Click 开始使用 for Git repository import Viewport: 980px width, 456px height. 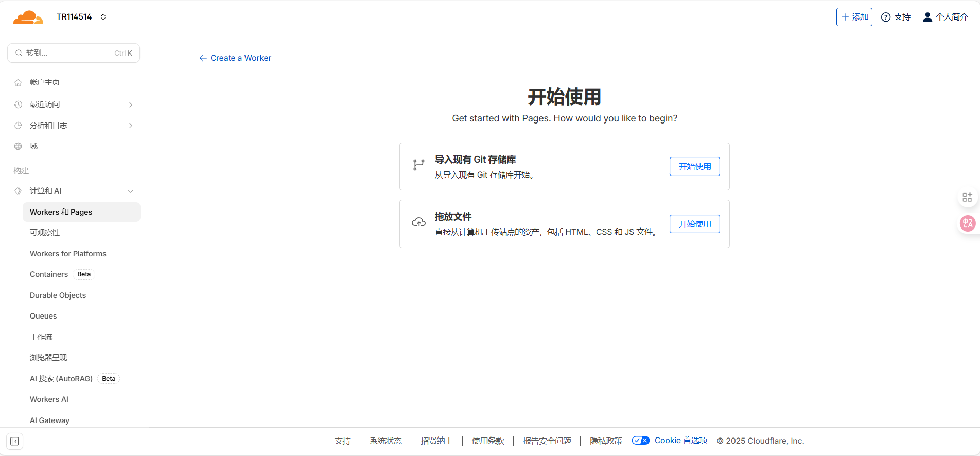click(694, 167)
